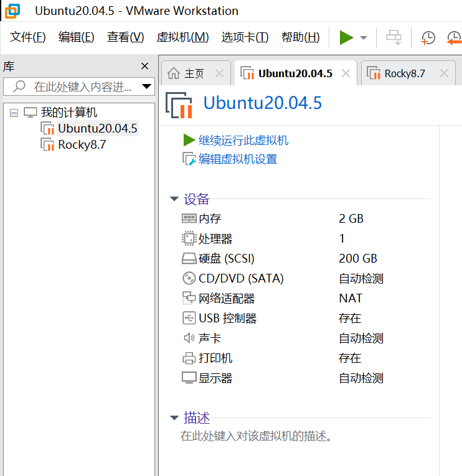The height and width of the screenshot is (476, 462).
Task: Open the library search filter dropdown
Action: pyautogui.click(x=147, y=87)
